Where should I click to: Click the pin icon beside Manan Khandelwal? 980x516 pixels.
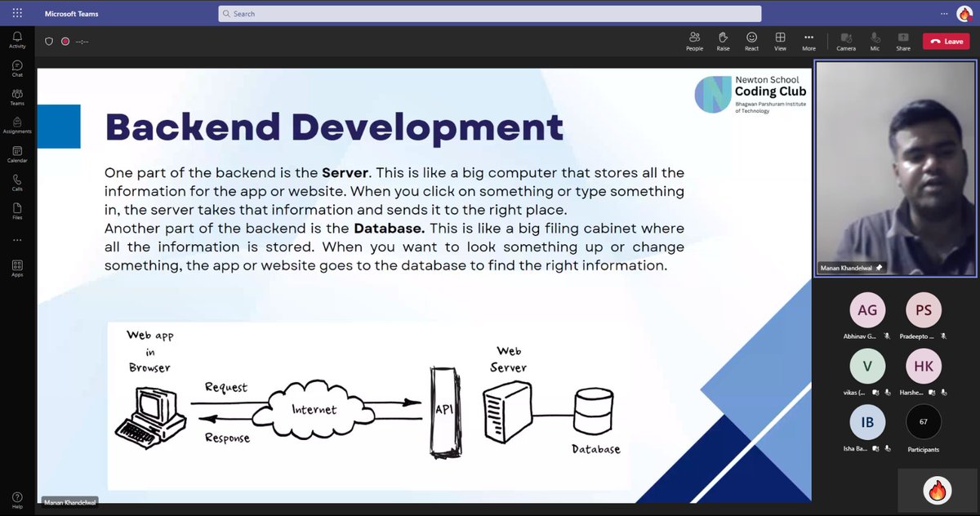pos(879,268)
